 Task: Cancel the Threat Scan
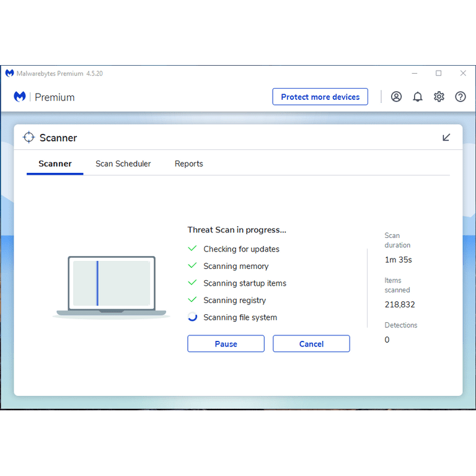(311, 344)
